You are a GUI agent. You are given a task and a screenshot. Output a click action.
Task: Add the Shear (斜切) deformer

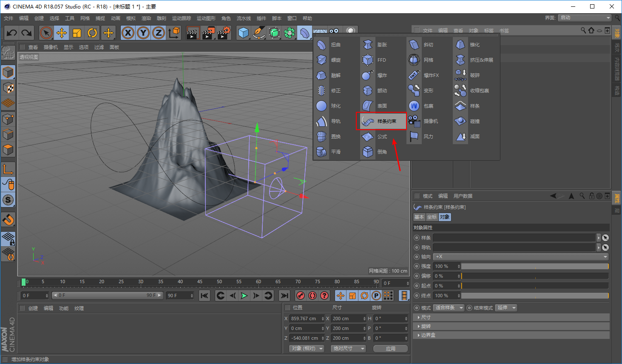pos(422,45)
